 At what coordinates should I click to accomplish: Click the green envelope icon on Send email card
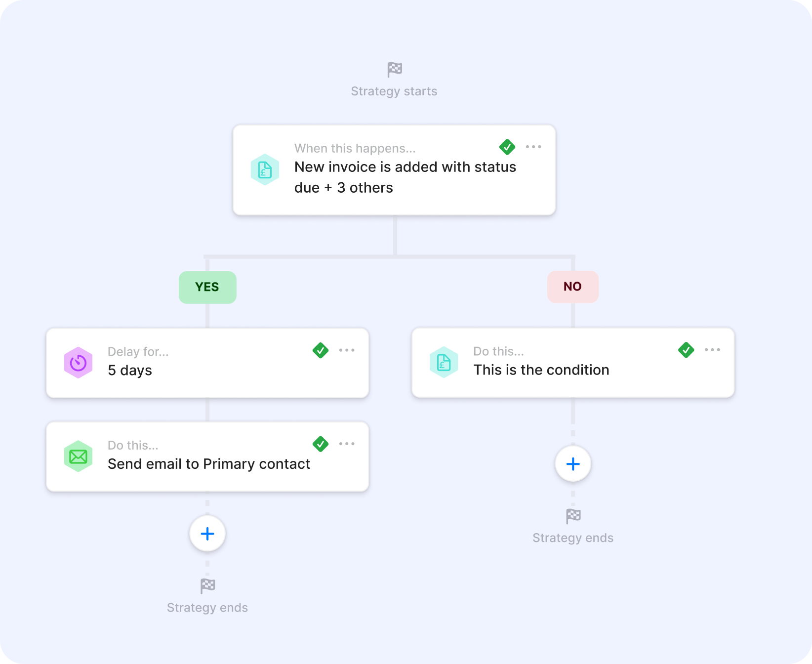coord(78,456)
